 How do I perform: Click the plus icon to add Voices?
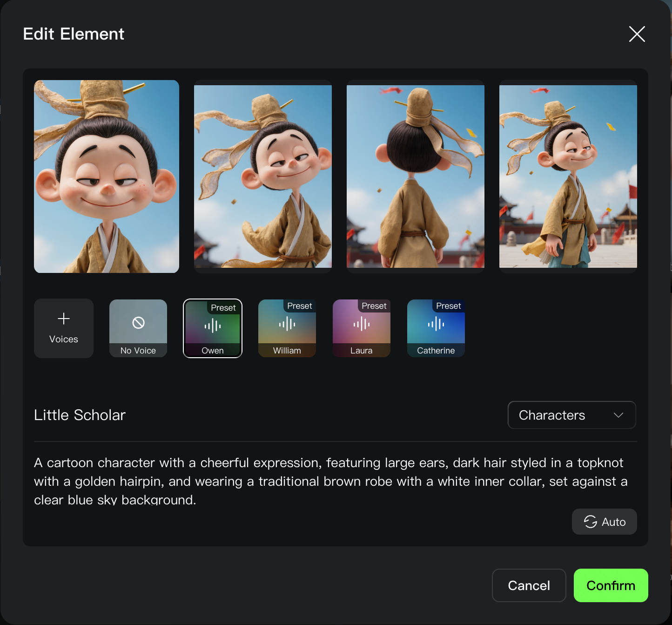coord(64,319)
